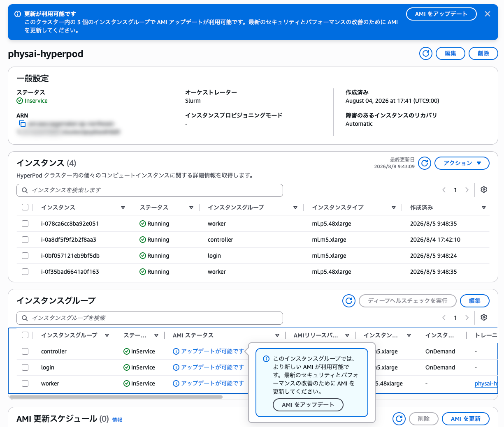Sort instances by the ステータス column
The width and height of the screenshot is (504, 427).
tap(191, 208)
